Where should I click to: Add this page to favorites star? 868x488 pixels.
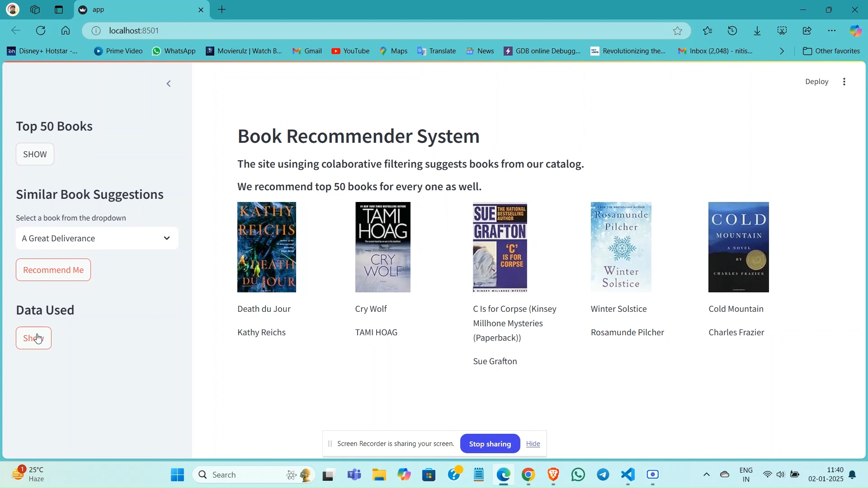678,31
